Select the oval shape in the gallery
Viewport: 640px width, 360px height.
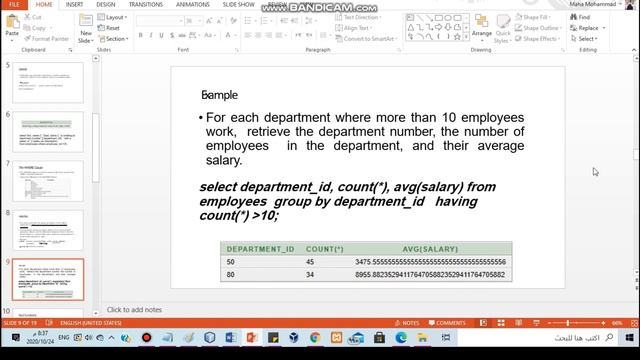pyautogui.click(x=448, y=18)
